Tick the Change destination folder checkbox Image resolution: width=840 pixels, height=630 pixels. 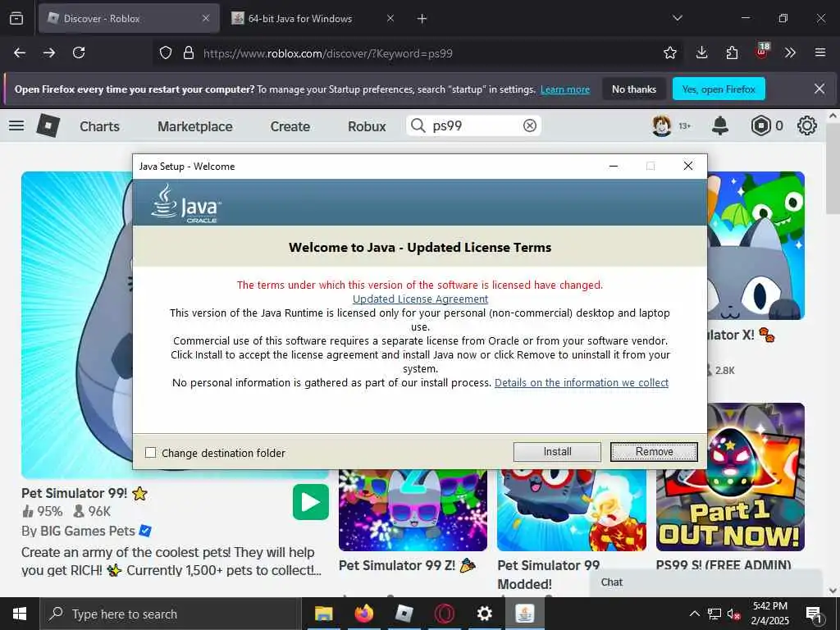151,453
